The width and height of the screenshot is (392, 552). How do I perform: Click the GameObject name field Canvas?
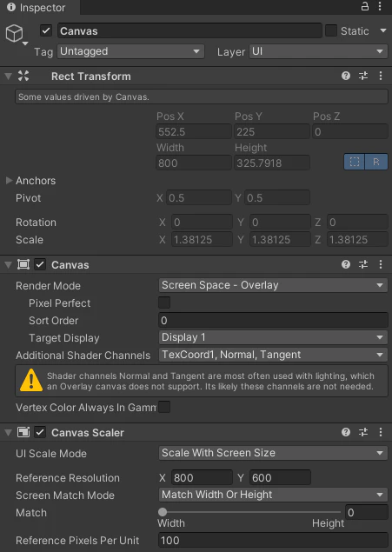coord(189,30)
